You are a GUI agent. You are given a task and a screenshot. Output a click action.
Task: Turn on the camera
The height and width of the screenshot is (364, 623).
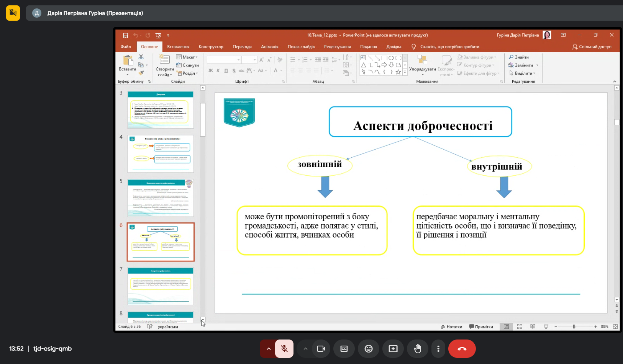[x=321, y=349]
